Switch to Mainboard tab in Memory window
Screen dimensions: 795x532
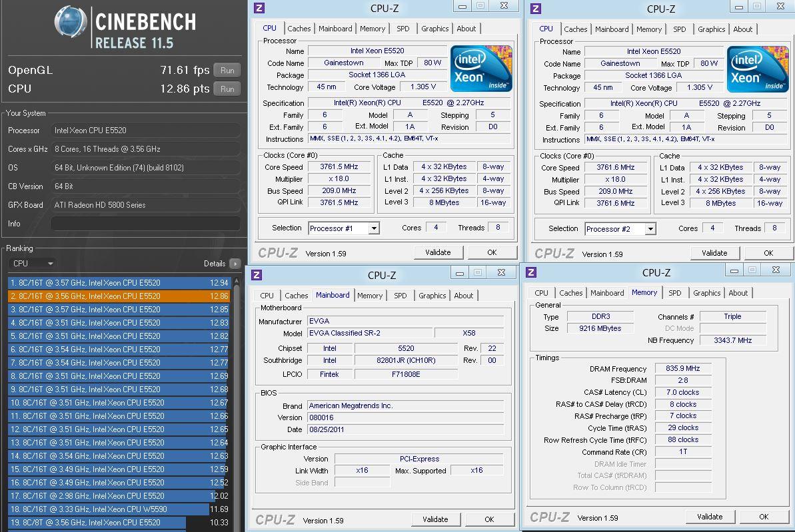607,293
